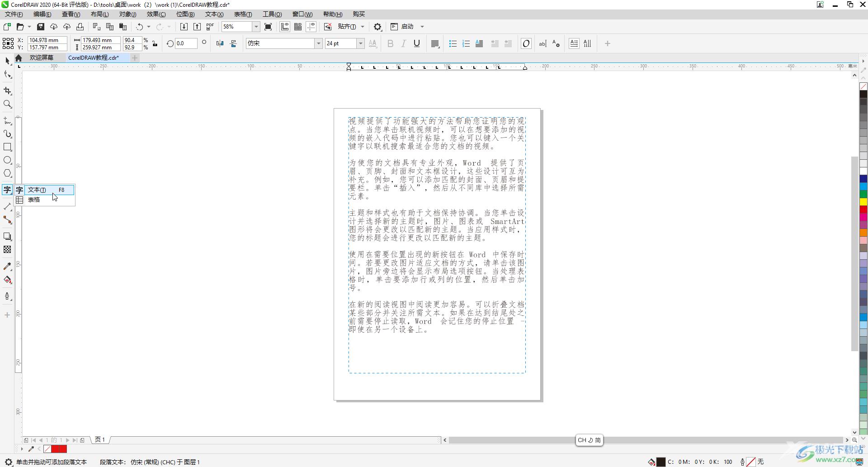Viewport: 868px width, 467px height.
Task: Select the Color Eyedropper tool
Action: 7,267
